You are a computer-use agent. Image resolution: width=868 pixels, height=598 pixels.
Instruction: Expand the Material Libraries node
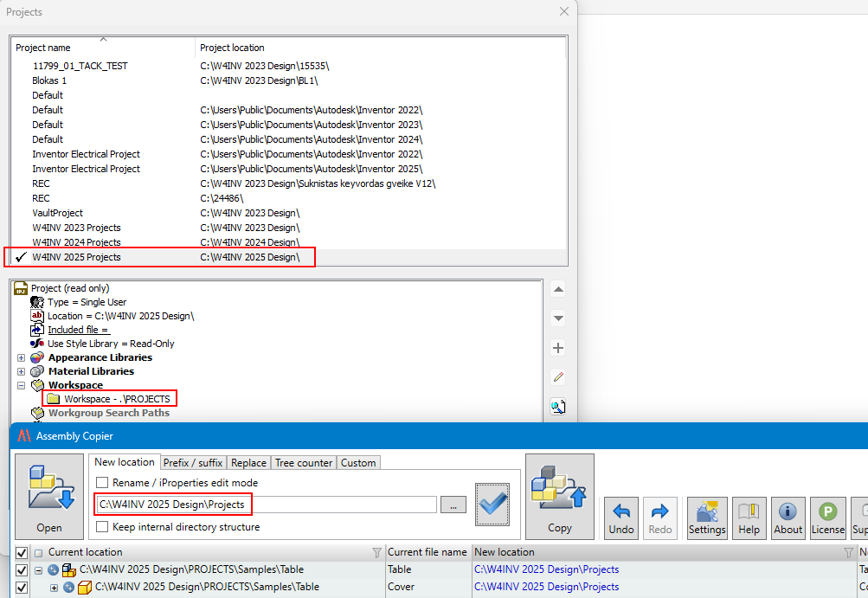point(21,371)
